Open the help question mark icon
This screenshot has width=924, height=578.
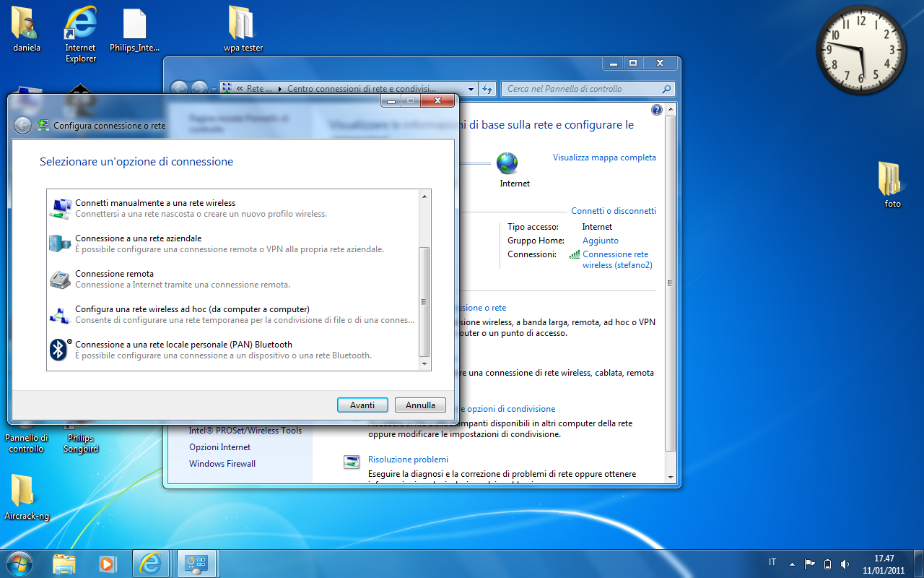tap(656, 110)
